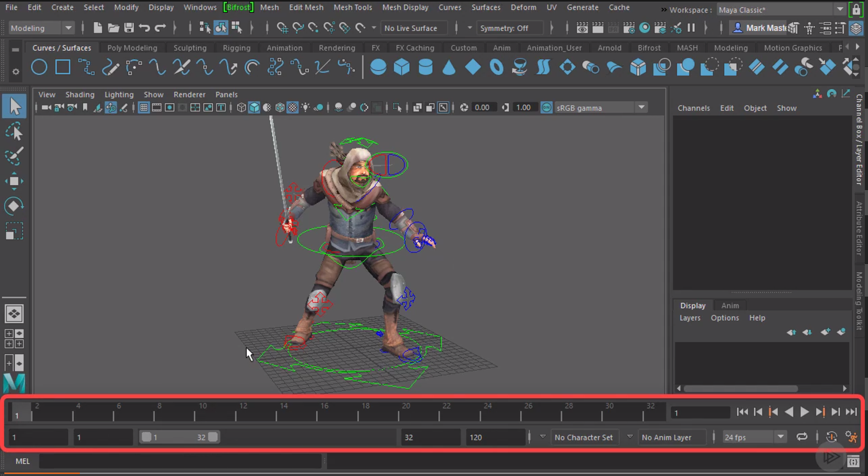Click the save scene icon
This screenshot has height=476, width=868.
click(129, 28)
